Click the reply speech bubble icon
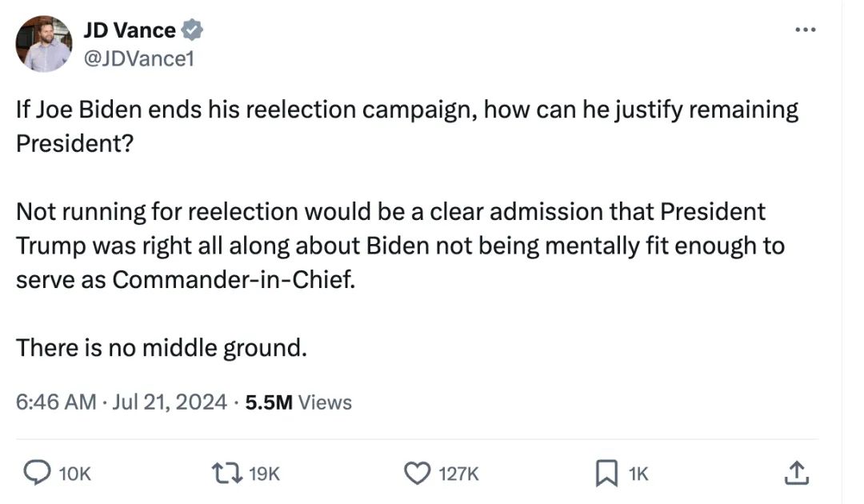 35,474
